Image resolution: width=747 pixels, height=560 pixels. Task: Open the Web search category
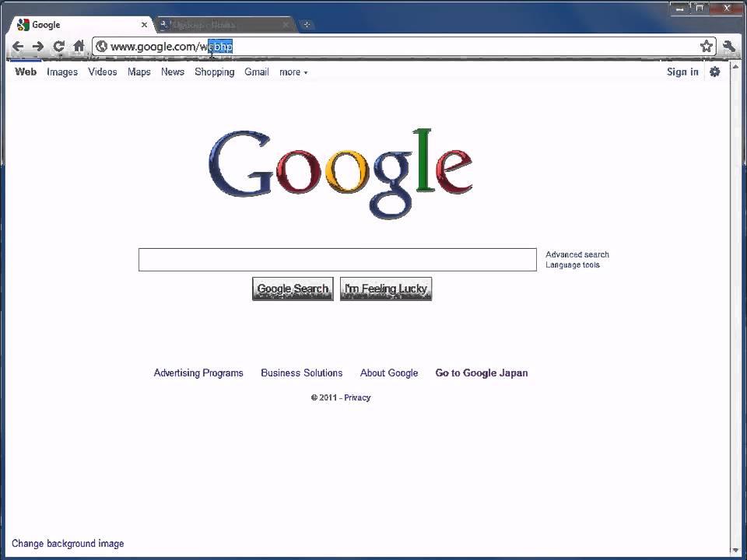[x=26, y=72]
